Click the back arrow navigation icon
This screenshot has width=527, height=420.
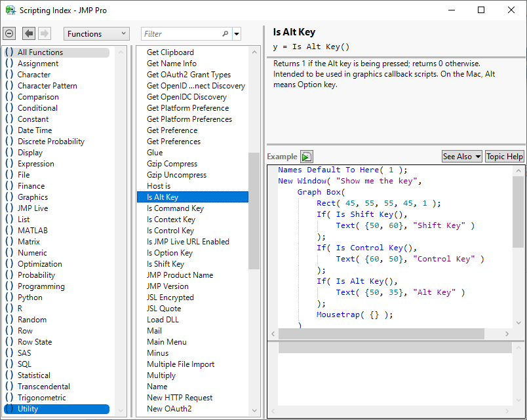pyautogui.click(x=29, y=33)
